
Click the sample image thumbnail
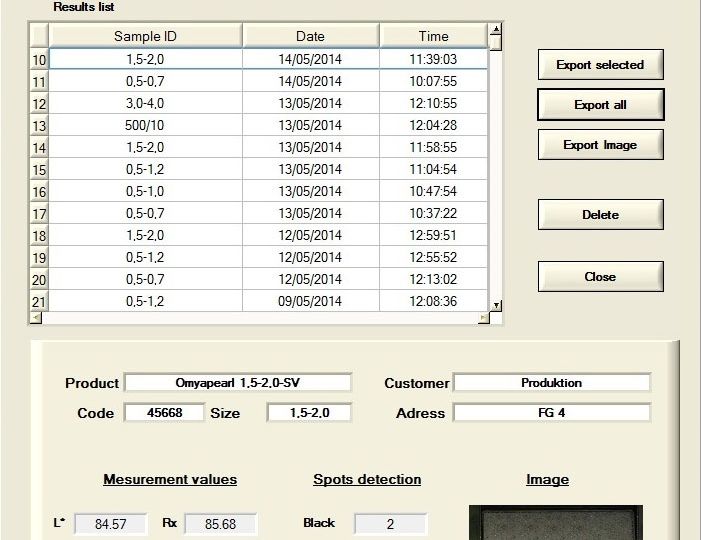[556, 523]
